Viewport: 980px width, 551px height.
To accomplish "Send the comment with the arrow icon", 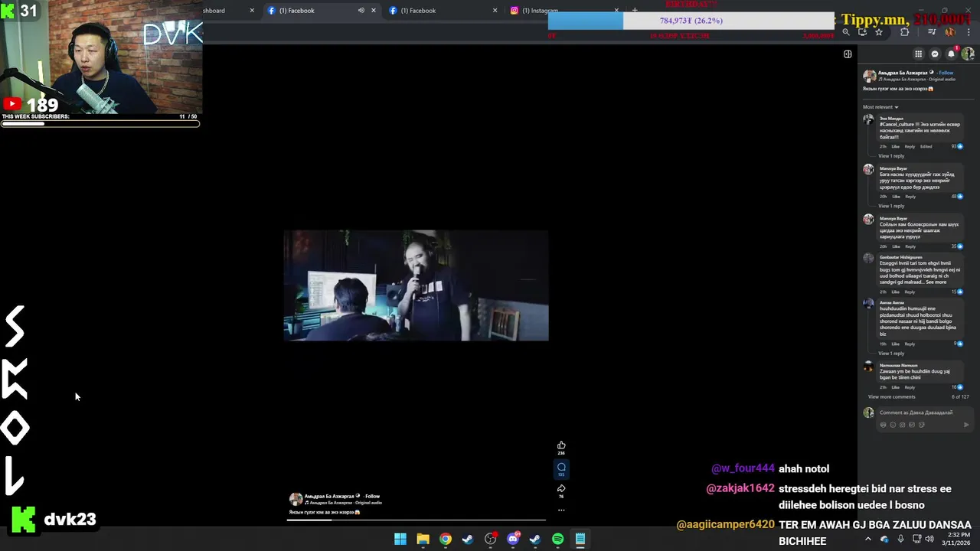I will coord(966,425).
